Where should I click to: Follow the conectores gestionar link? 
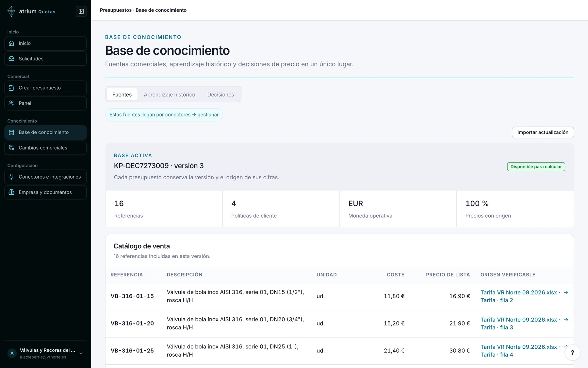[164, 115]
